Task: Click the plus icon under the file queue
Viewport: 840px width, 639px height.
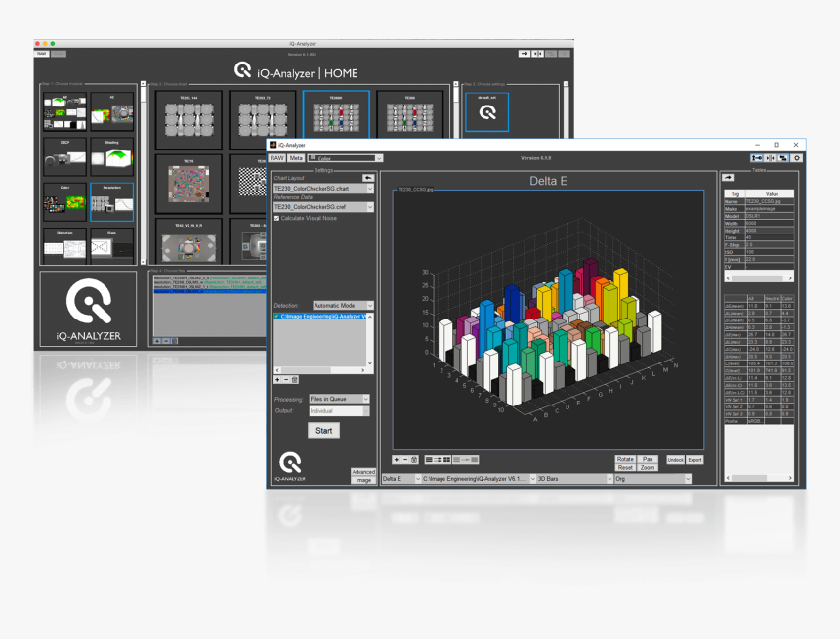Action: point(277,379)
